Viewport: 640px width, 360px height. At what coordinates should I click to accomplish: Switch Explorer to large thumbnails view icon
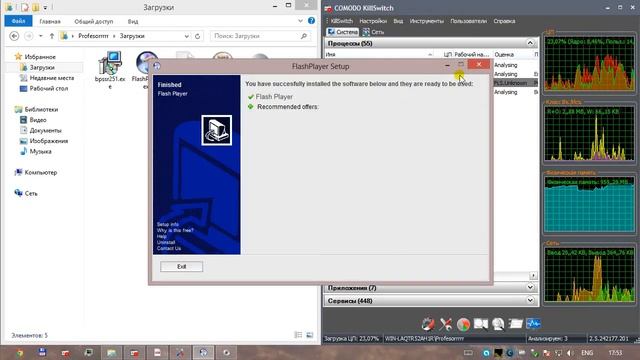(310, 335)
